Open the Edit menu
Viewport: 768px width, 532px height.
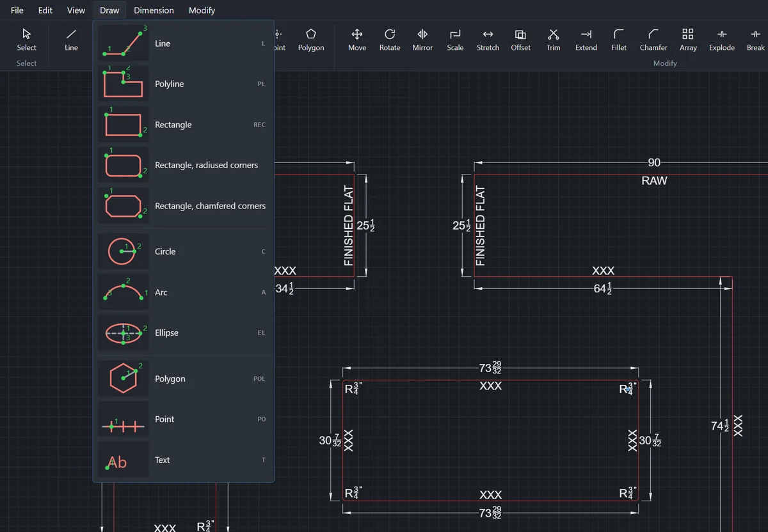45,10
